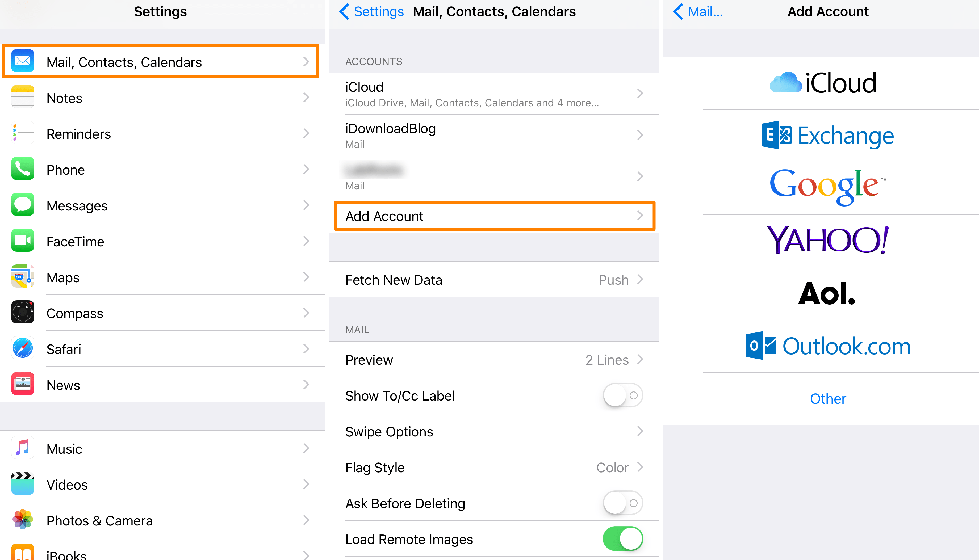Viewport: 979px width, 560px height.
Task: Select the Notes icon
Action: (x=22, y=97)
